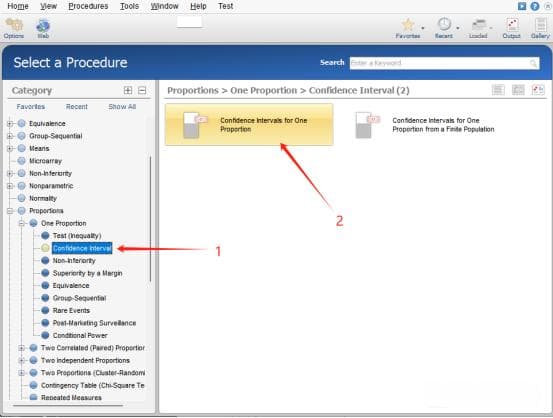Click the help question mark icon
This screenshot has height=418, width=553.
click(x=535, y=6)
